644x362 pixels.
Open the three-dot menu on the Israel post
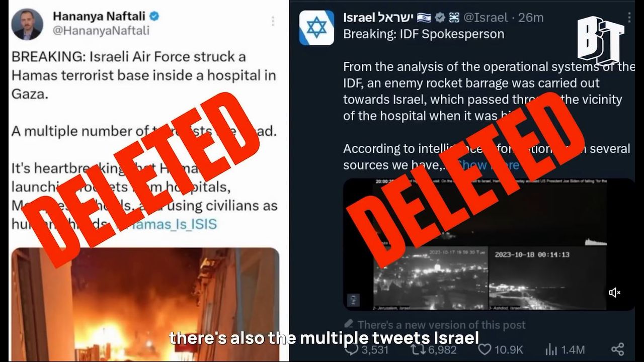coord(629,18)
